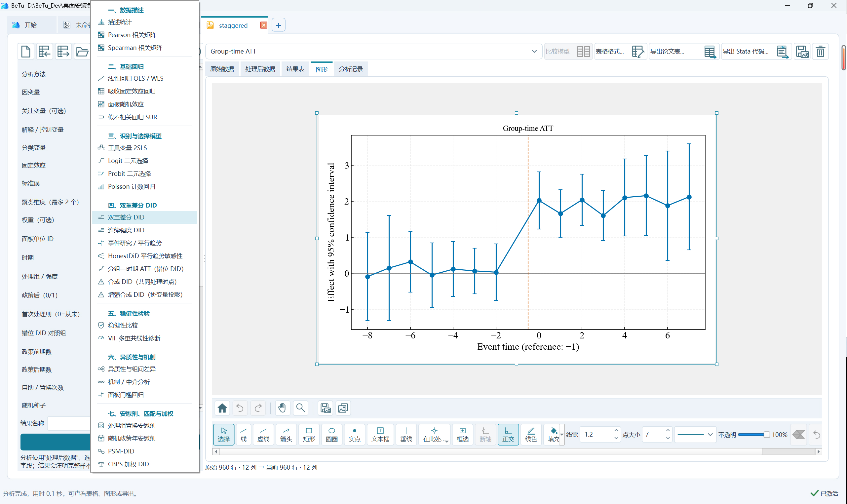847x504 pixels.
Task: Toggle the select (选择) tool mode
Action: [x=223, y=434]
